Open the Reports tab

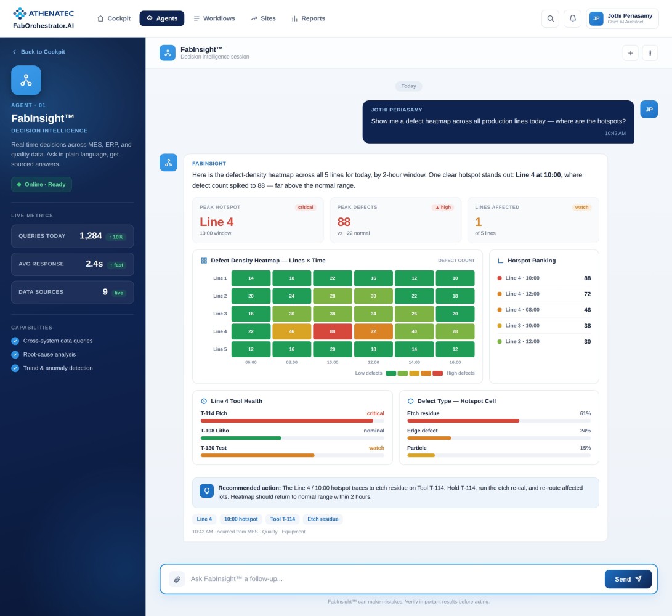point(308,18)
